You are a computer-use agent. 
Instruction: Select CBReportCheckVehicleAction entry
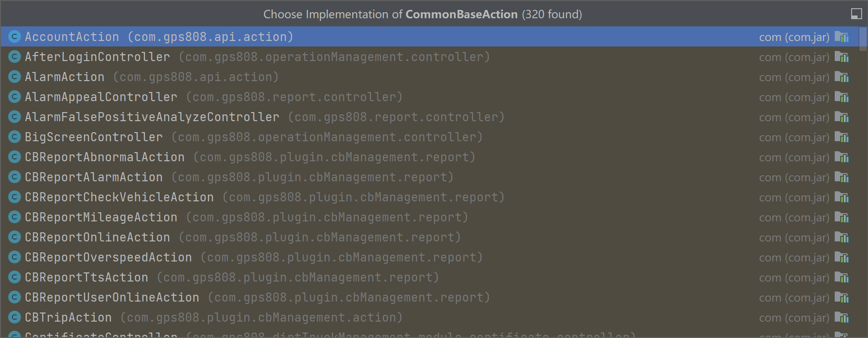[x=119, y=197]
